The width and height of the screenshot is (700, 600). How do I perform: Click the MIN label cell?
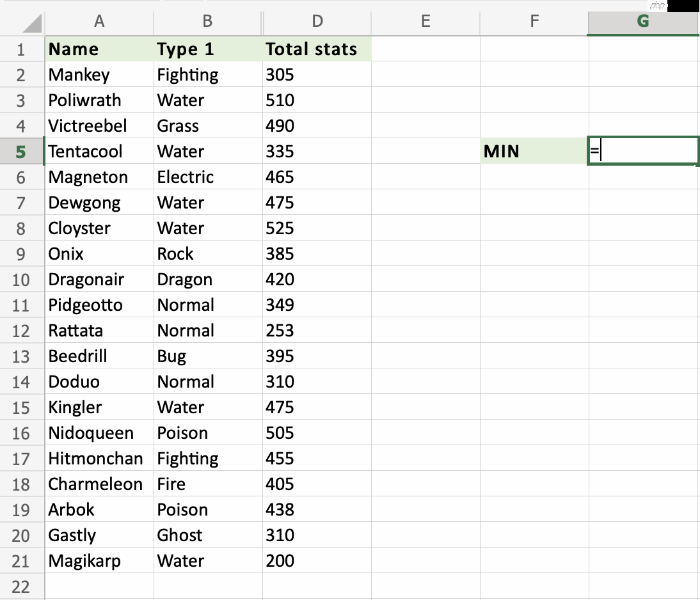coord(534,152)
